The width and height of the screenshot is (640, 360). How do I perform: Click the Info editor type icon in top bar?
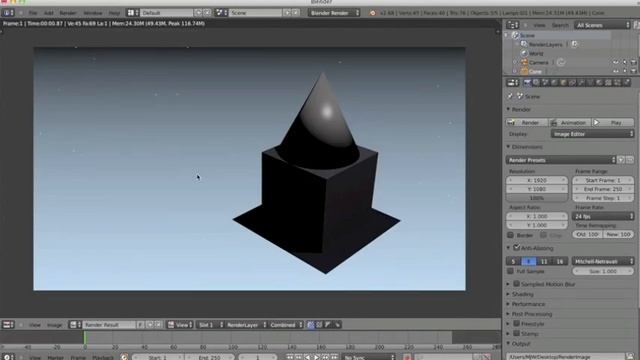(8, 13)
